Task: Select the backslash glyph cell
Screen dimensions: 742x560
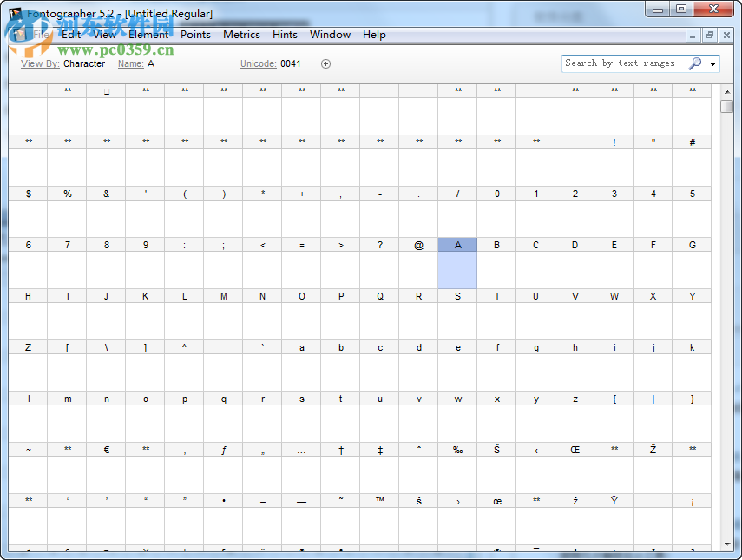Action: [x=106, y=366]
